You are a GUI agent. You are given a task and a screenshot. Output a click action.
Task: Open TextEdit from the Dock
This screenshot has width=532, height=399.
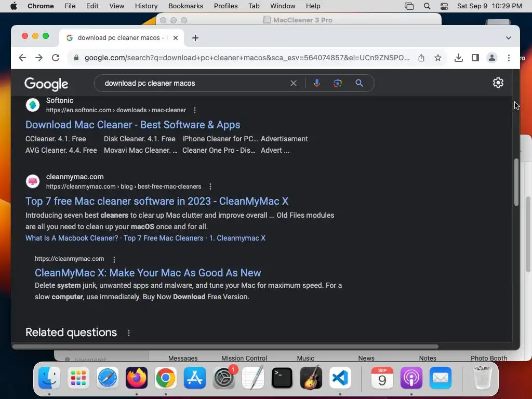coord(253,378)
